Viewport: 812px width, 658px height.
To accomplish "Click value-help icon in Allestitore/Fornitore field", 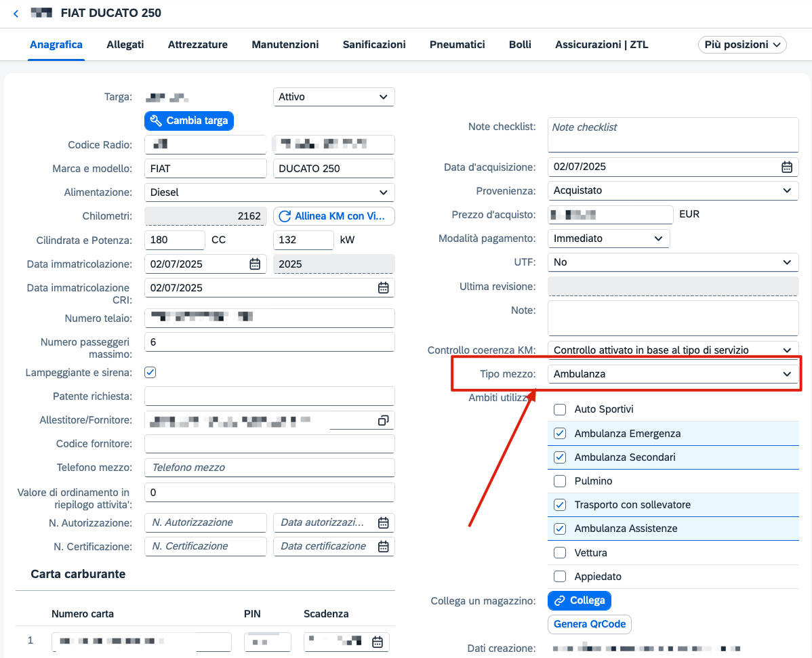I will (383, 420).
